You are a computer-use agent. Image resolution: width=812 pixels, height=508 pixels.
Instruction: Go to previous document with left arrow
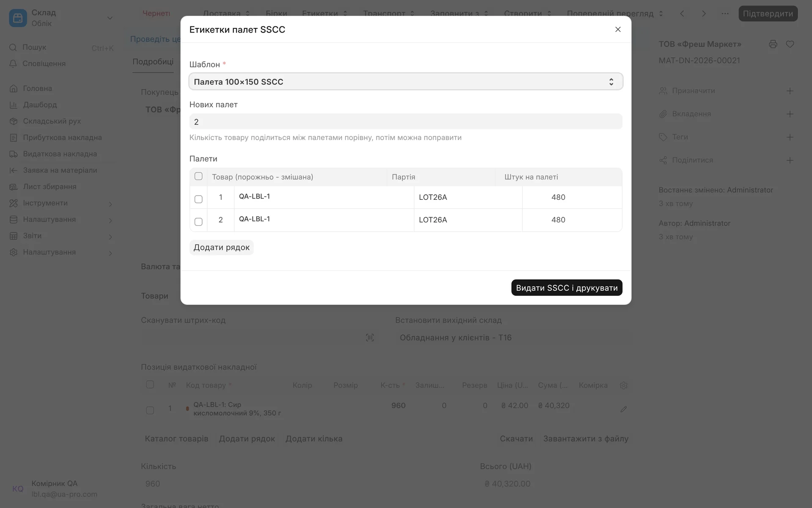click(x=682, y=14)
